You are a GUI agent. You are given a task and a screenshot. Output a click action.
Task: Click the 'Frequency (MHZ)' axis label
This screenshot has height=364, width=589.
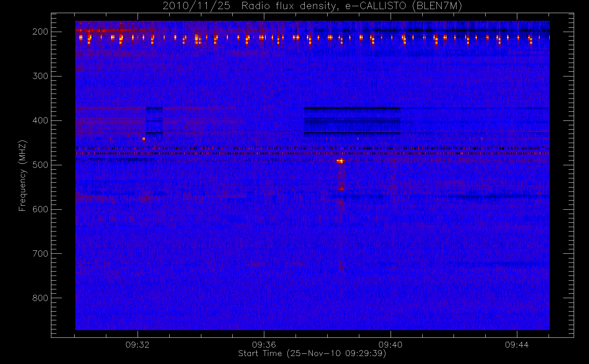(x=23, y=175)
